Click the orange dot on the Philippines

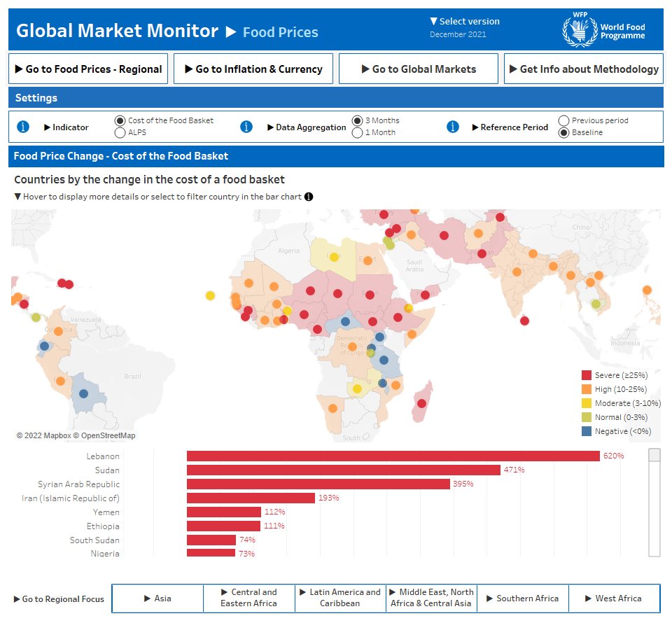647,290
